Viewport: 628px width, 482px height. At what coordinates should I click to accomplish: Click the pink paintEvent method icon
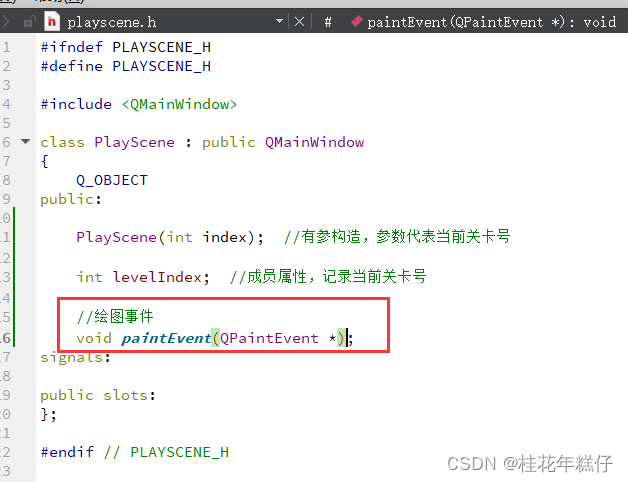(356, 21)
